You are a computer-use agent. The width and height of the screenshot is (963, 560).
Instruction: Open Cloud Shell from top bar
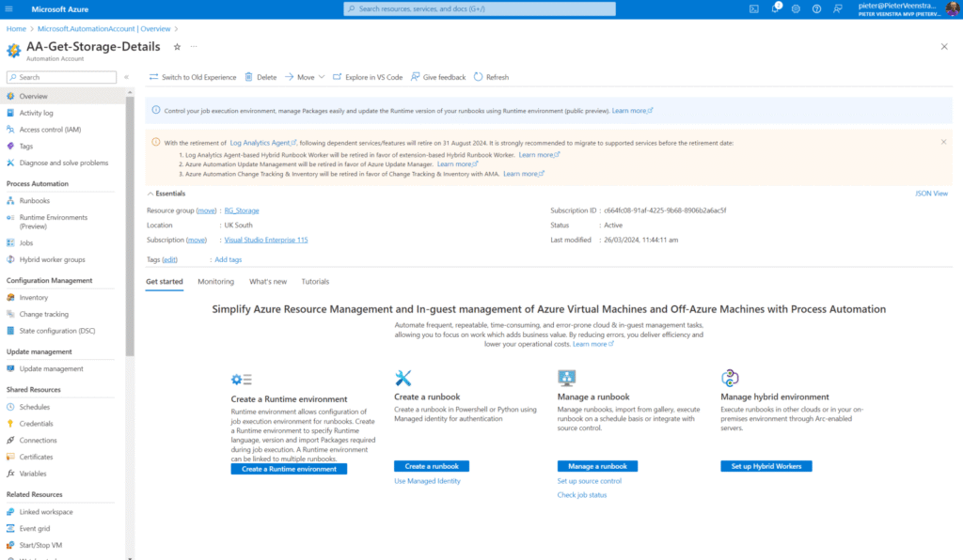click(x=754, y=9)
